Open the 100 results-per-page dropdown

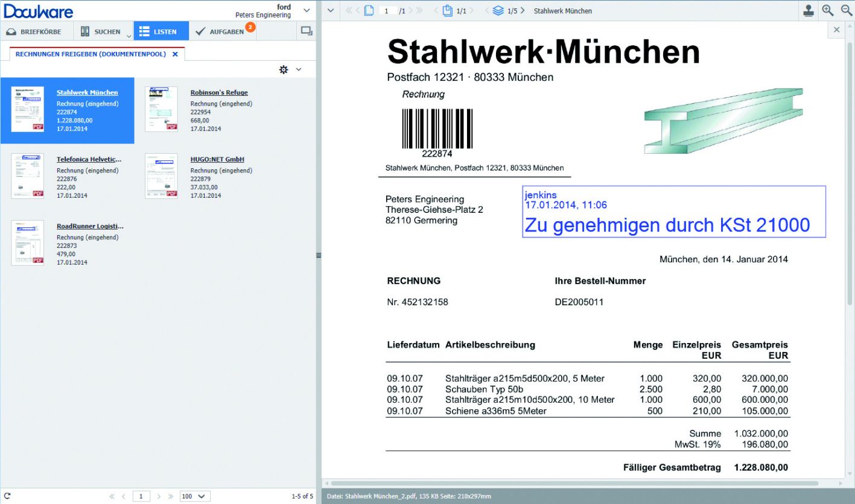coord(195,496)
